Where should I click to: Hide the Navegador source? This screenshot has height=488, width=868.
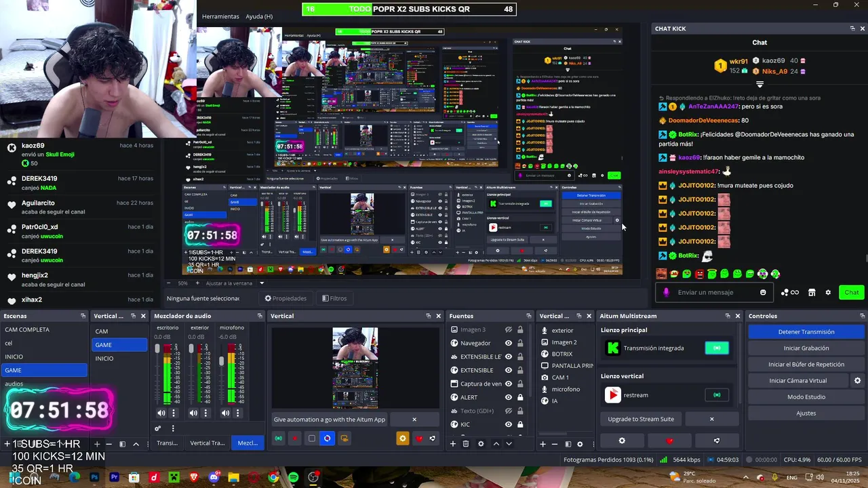coord(508,343)
